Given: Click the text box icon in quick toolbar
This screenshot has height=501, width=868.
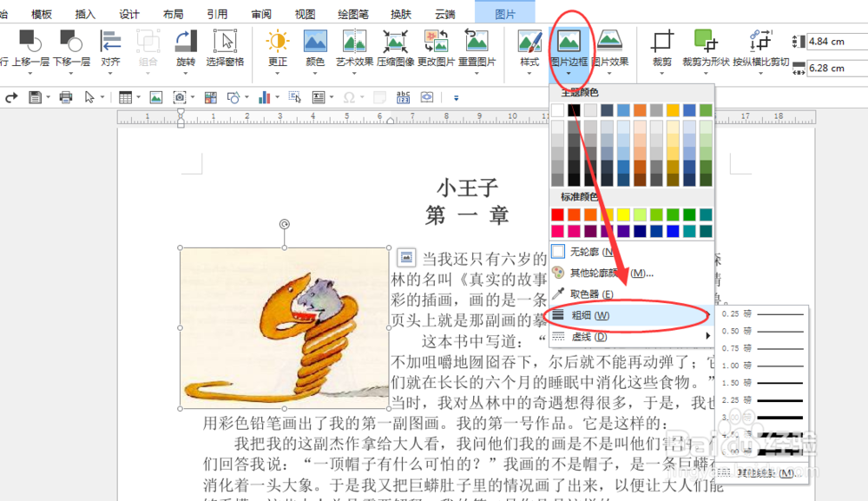Looking at the screenshot, I should (319, 98).
